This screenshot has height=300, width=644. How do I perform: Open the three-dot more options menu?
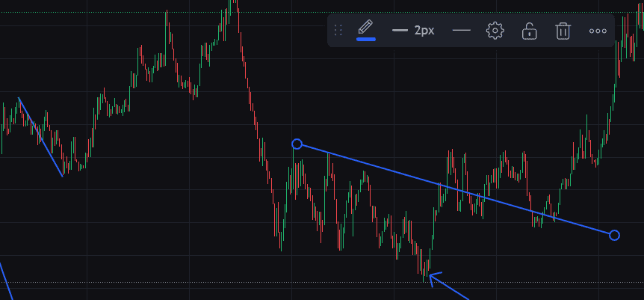pyautogui.click(x=598, y=31)
